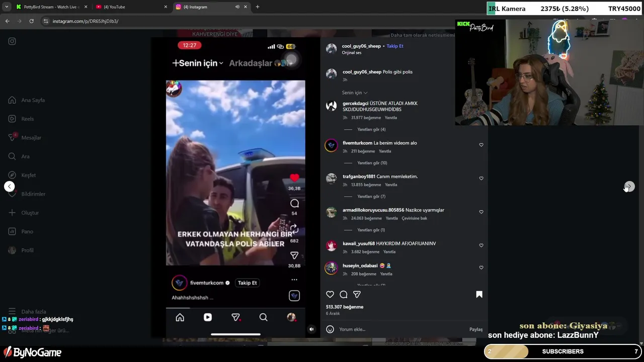Click the huseyin_odabasi commenter avatar
Screen dimensions: 644x362
(x=331, y=268)
